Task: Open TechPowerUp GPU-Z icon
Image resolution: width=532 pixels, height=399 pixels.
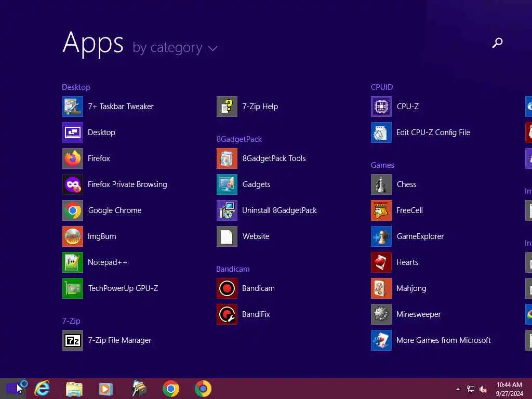Action: (x=73, y=288)
